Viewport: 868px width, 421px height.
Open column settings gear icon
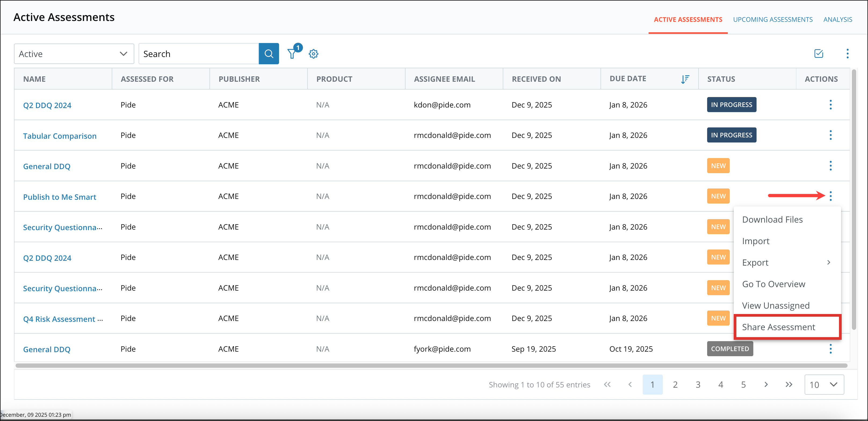313,54
